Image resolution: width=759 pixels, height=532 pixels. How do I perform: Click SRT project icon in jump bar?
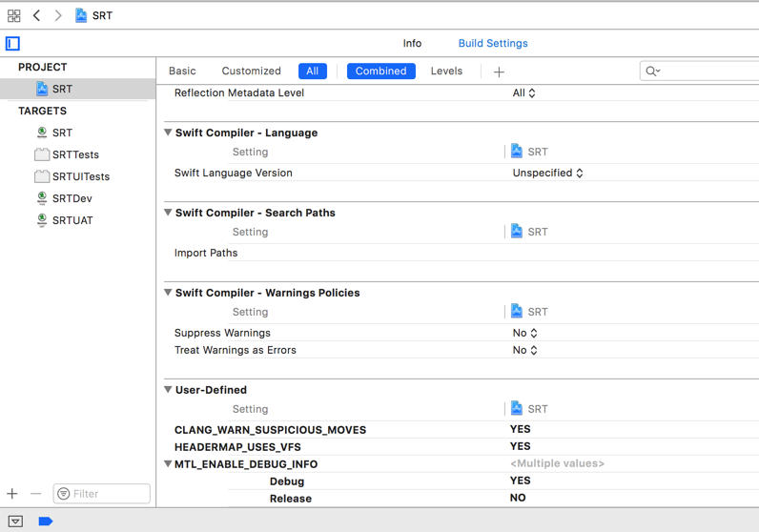[81, 15]
